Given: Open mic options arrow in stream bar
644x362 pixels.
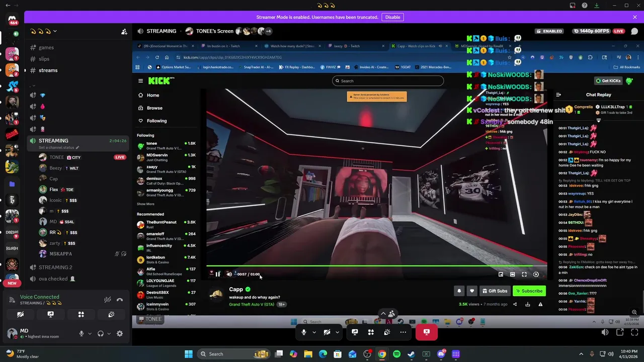Looking at the screenshot, I should pyautogui.click(x=314, y=332).
